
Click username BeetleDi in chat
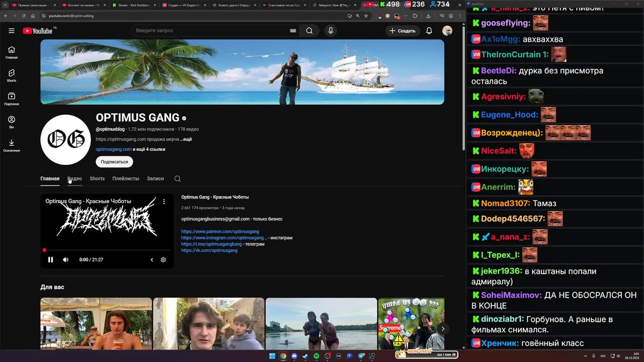499,71
